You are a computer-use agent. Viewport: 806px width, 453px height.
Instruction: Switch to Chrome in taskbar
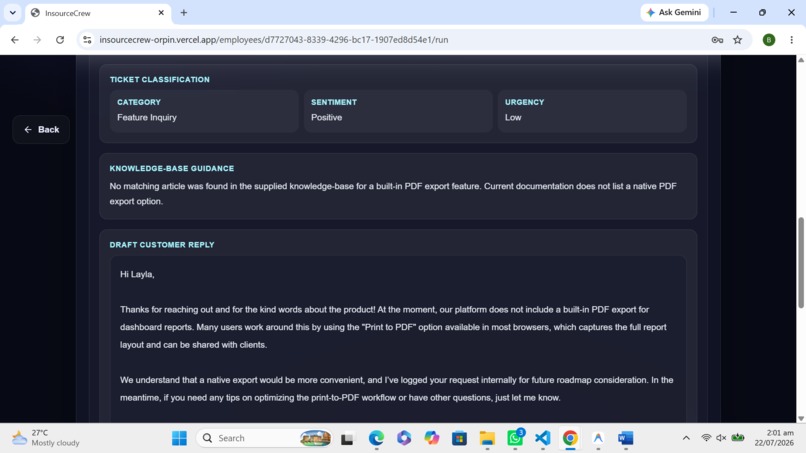coord(570,438)
